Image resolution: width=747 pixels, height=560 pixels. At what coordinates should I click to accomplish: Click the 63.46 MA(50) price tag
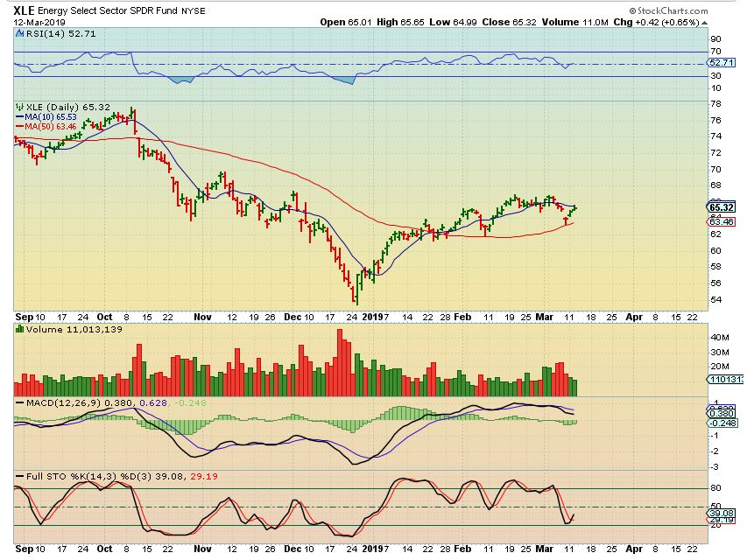pos(722,222)
